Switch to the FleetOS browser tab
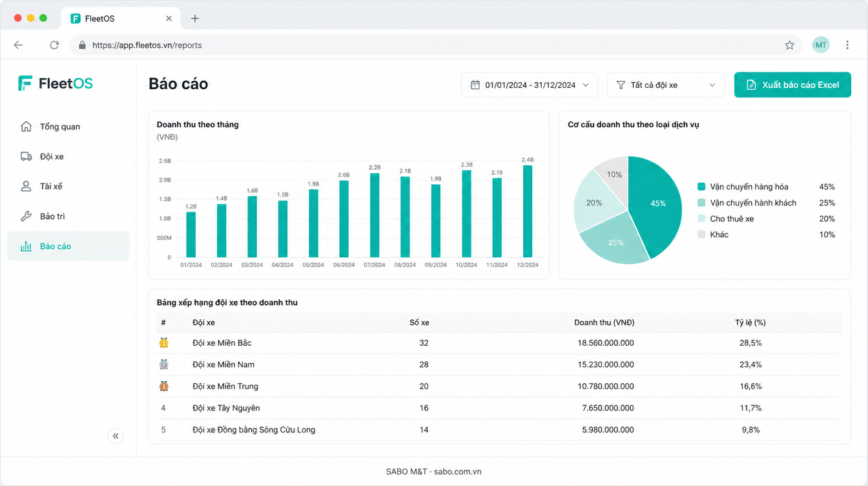This screenshot has width=868, height=486. coord(121,19)
